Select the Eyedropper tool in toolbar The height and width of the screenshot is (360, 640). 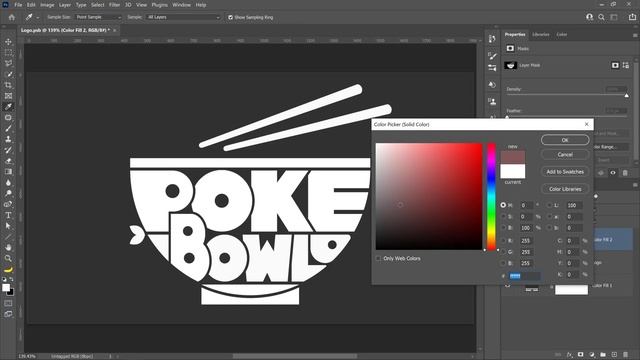(8, 107)
